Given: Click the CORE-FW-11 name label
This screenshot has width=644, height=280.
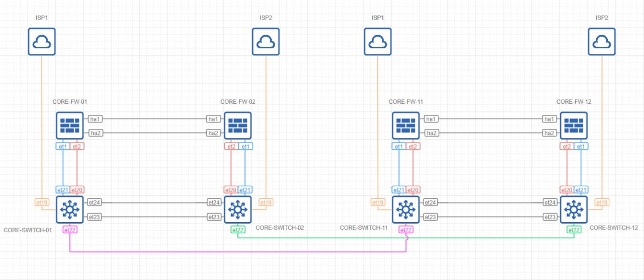Looking at the screenshot, I should [406, 102].
